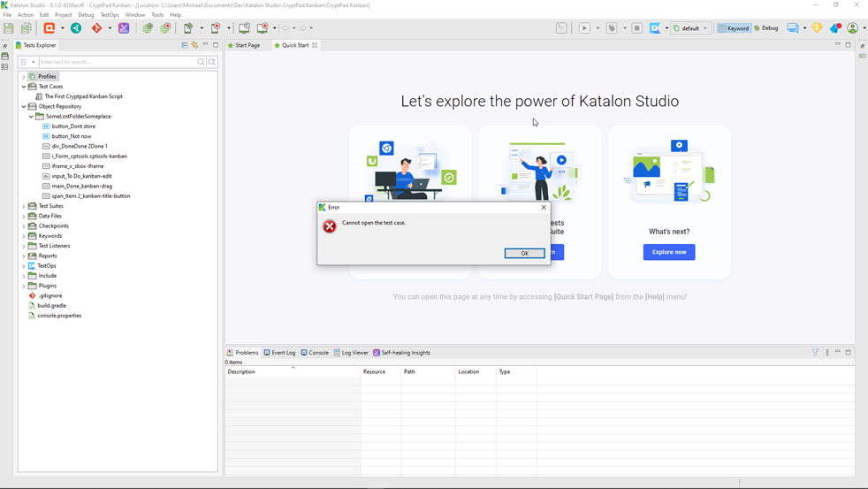Viewport: 868px width, 489px height.
Task: Click the teal share connector icon
Action: point(76,27)
